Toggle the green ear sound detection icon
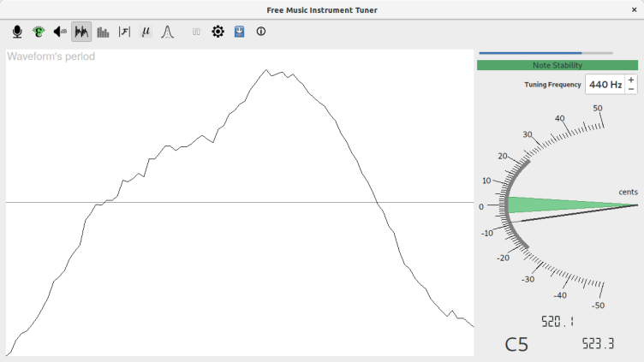 point(39,32)
